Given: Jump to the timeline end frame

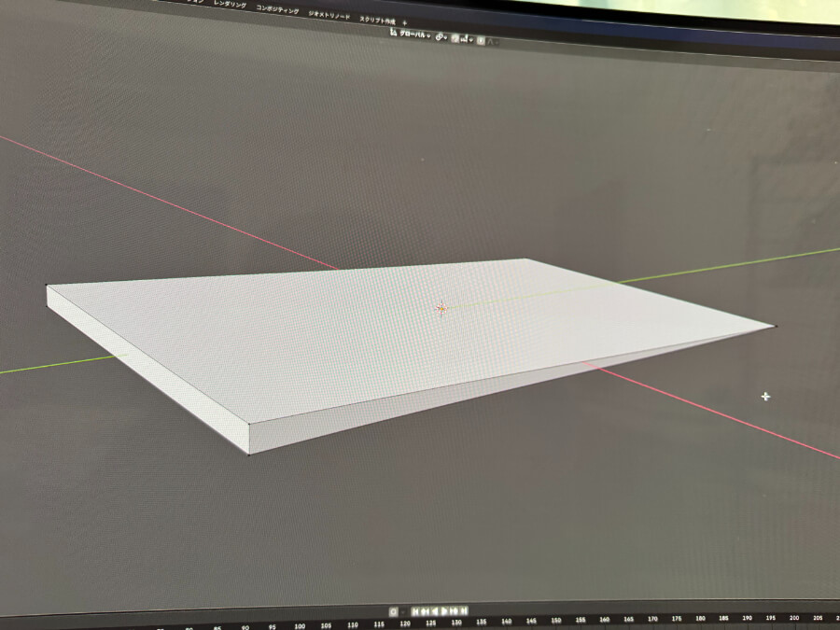Looking at the screenshot, I should (462, 611).
